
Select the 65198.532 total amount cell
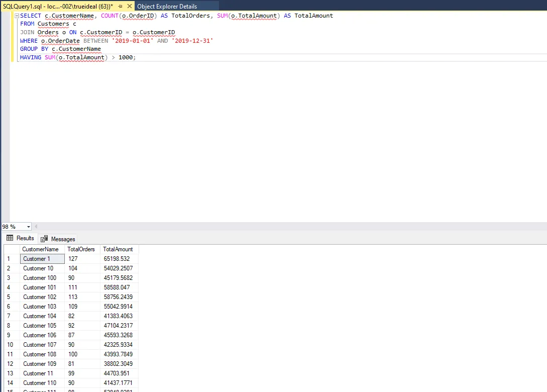tap(119, 259)
